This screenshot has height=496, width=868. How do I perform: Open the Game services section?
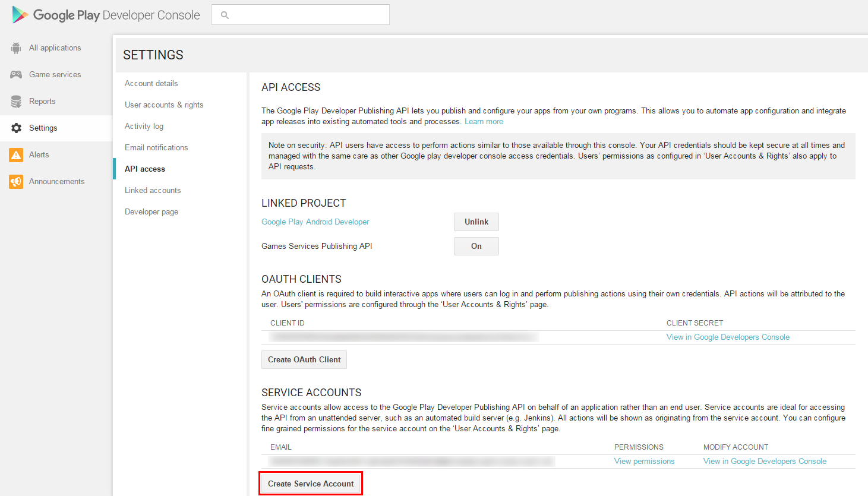point(55,74)
